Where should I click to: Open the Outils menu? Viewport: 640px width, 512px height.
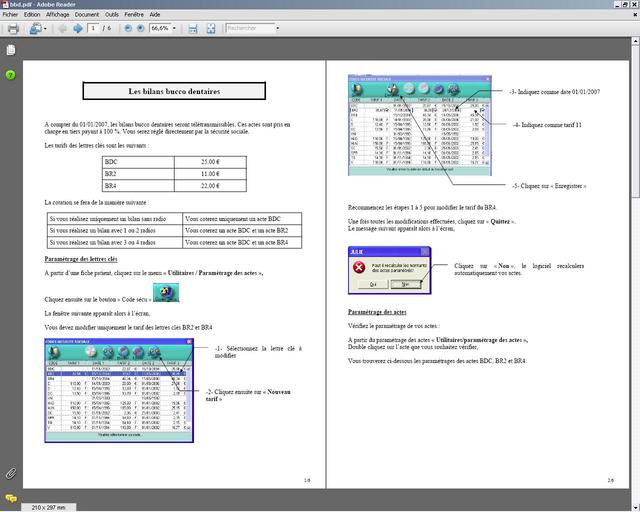[112, 14]
